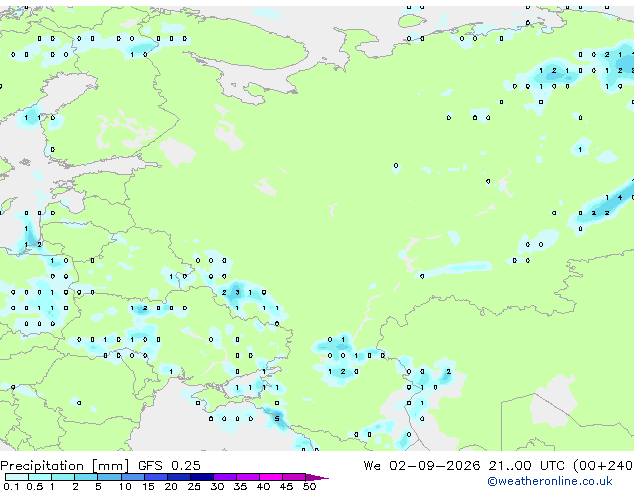Click the 'GFS 0.25' model label
This screenshot has width=634, height=490.
169,466
